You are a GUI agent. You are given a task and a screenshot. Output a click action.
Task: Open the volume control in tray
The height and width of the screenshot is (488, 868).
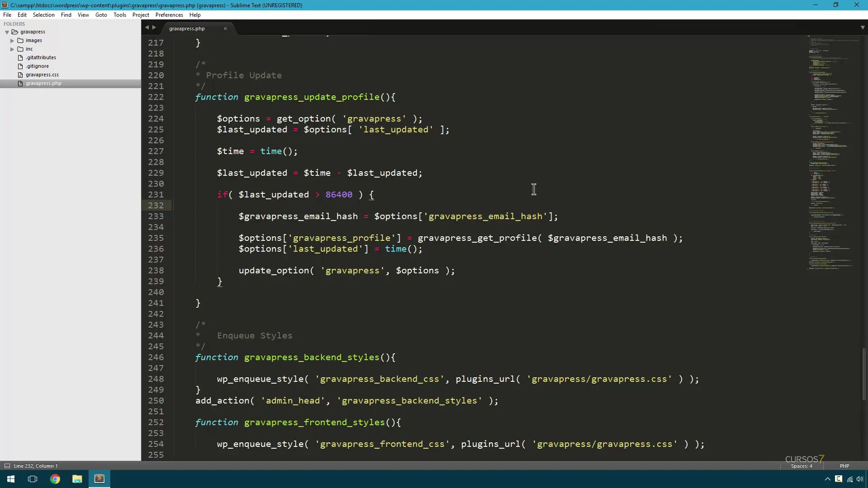pos(860,479)
